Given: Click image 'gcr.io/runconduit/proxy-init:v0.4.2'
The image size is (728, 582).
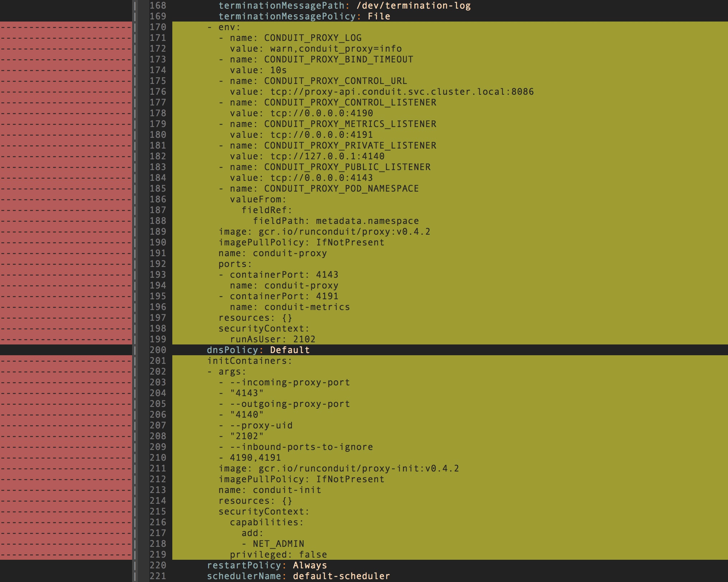Looking at the screenshot, I should pyautogui.click(x=359, y=469).
